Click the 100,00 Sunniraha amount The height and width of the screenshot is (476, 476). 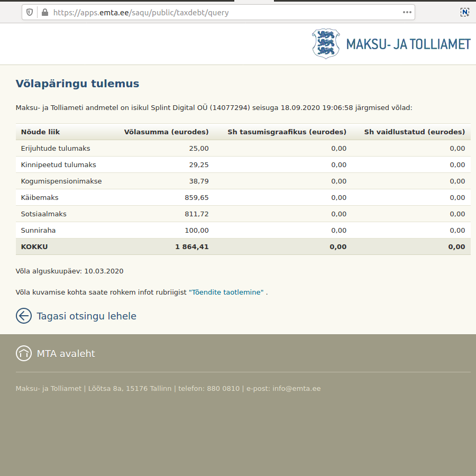[x=197, y=231]
